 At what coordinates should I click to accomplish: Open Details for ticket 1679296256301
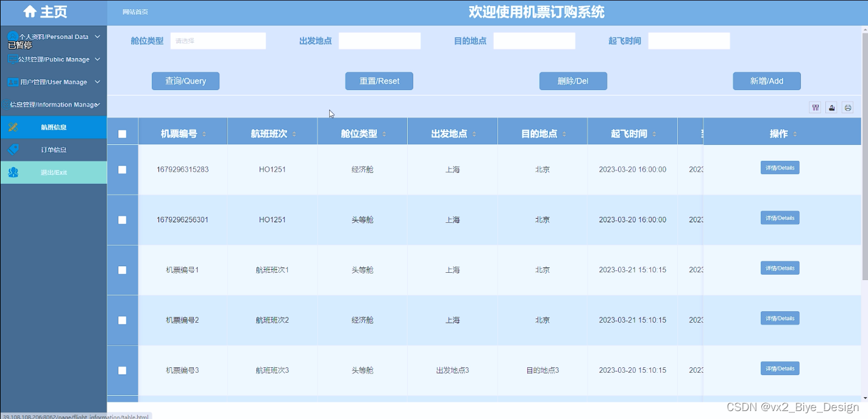[780, 217]
